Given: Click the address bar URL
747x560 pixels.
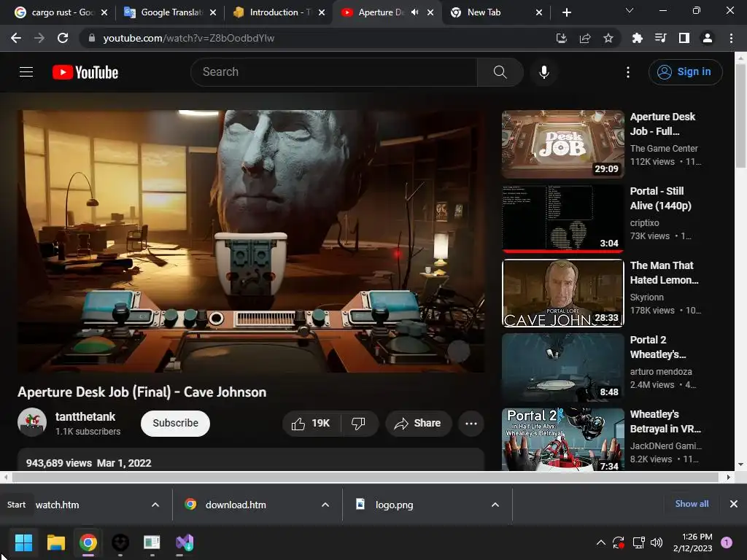Looking at the screenshot, I should [189, 38].
